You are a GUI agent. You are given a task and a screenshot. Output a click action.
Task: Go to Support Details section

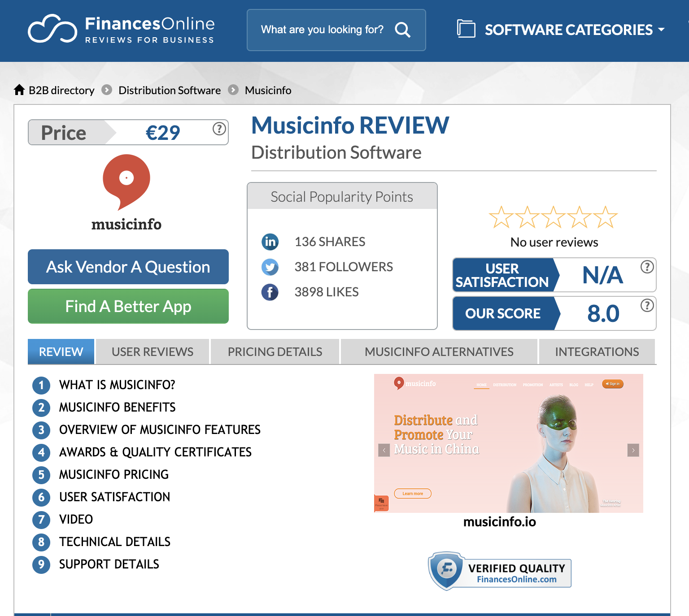pos(109,564)
